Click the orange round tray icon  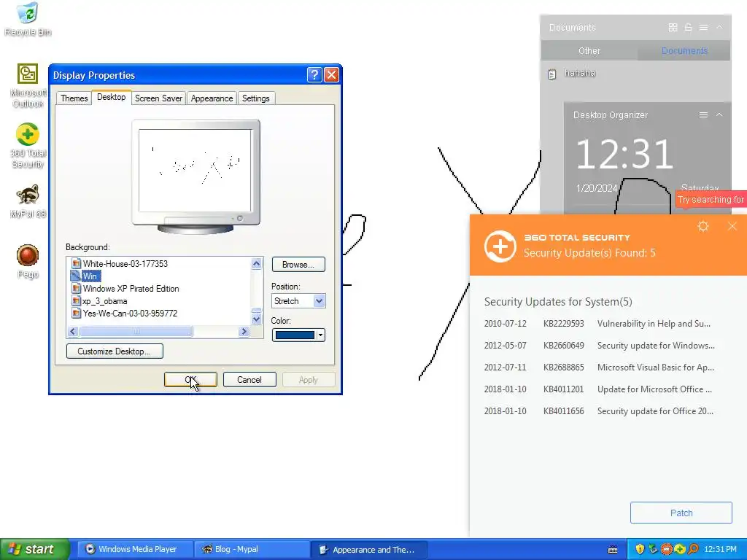click(666, 549)
